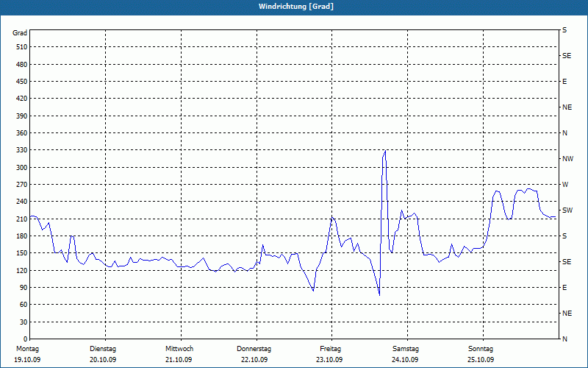Click the Windrichtung [Grad] chart title
This screenshot has width=588, height=368.
click(296, 7)
